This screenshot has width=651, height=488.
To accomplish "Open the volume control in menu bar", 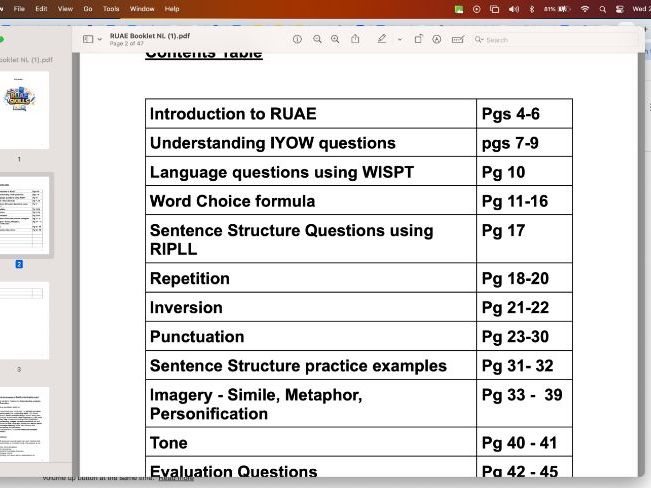I will (514, 9).
